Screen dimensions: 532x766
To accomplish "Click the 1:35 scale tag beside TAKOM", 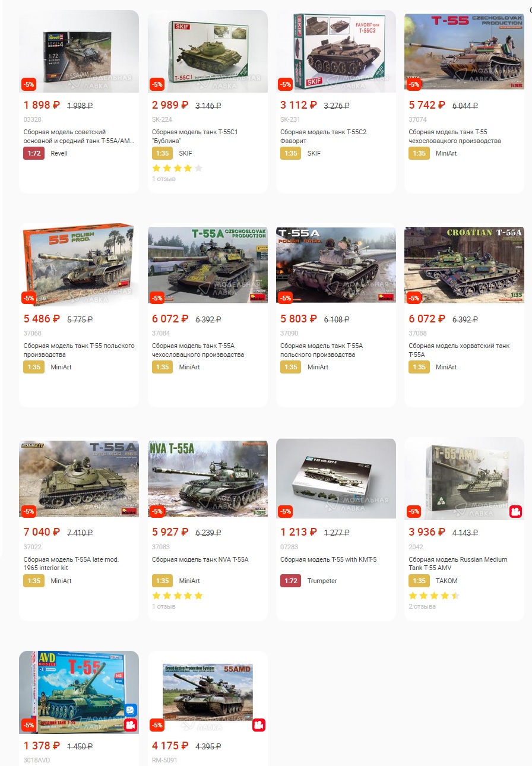I will point(419,581).
